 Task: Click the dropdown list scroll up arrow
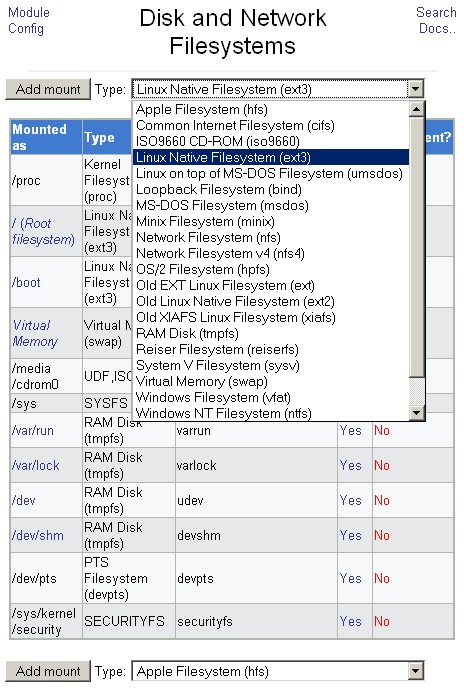coord(416,109)
